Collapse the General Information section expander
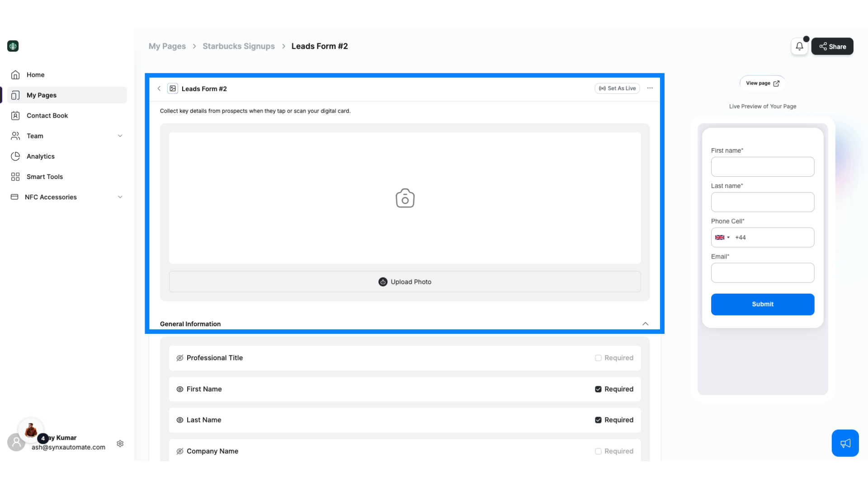The width and height of the screenshot is (868, 488). (x=645, y=324)
